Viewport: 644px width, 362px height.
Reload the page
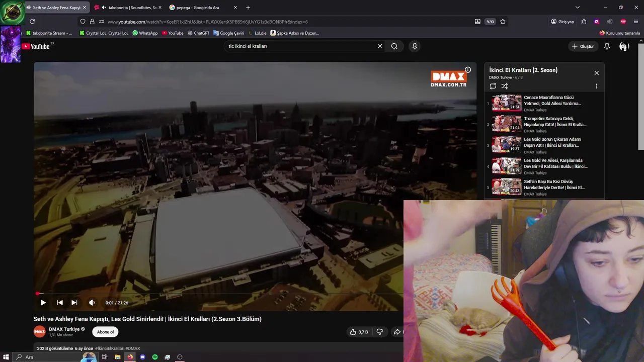[32, 22]
